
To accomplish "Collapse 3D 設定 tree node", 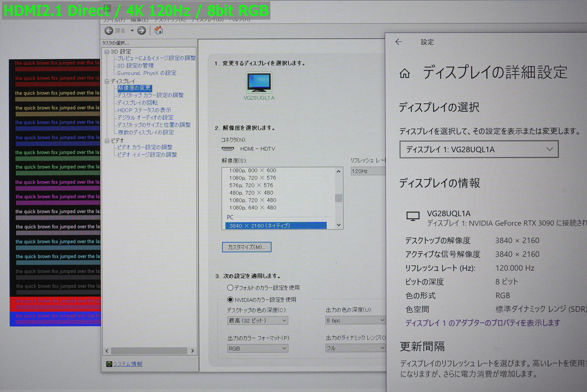I will (107, 52).
